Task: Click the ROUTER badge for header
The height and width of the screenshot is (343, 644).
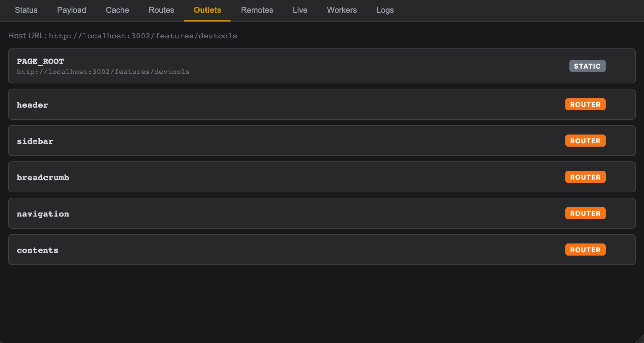Action: point(585,105)
